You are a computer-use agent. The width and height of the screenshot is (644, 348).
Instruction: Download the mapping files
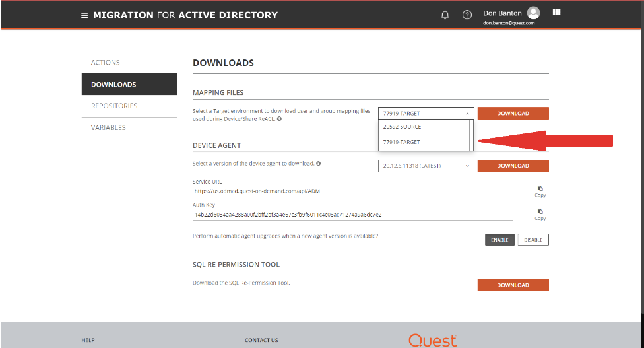pyautogui.click(x=513, y=113)
